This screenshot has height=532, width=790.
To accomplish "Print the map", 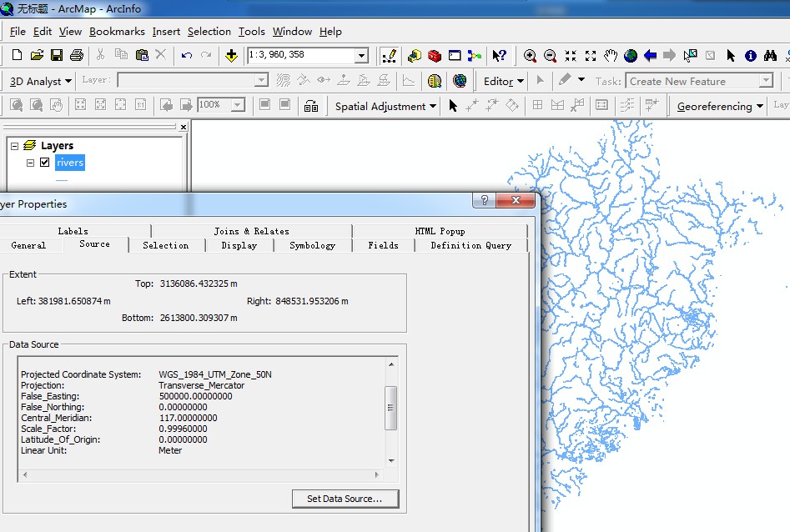I will [77, 55].
